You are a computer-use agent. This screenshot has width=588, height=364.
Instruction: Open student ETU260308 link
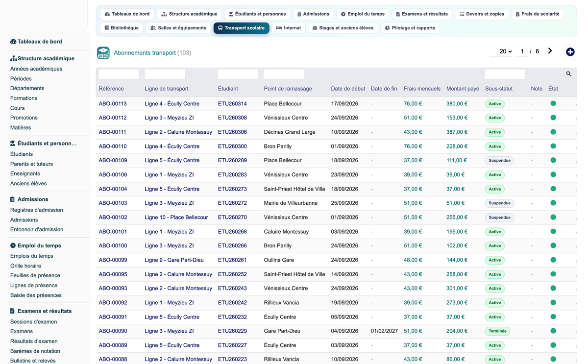232,118
